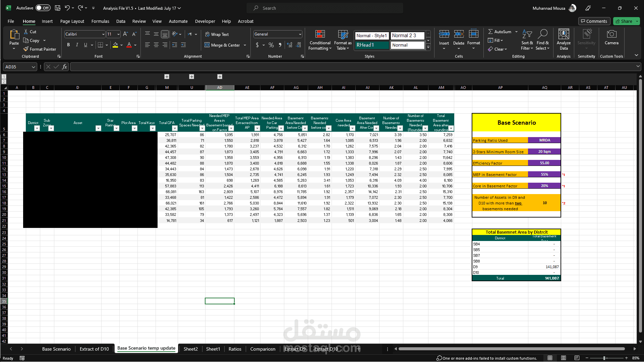Click the Save icon in title bar
Screen dimensions: 644x362
(x=58, y=8)
